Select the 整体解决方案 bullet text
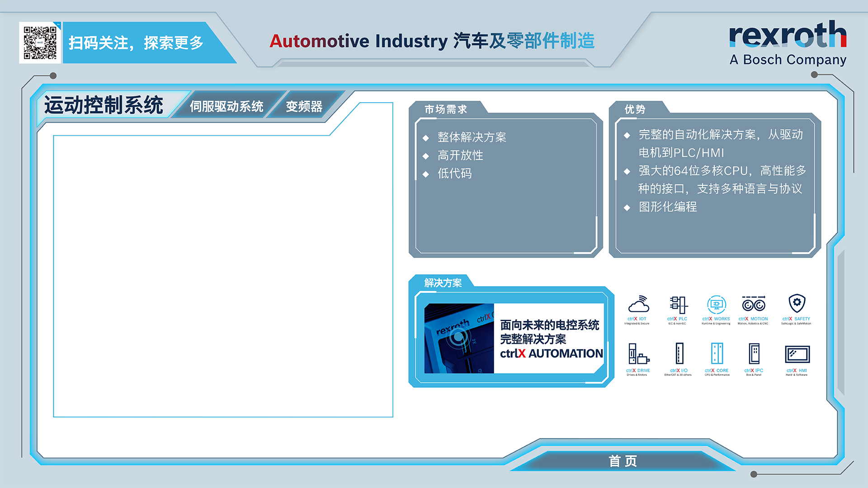The width and height of the screenshot is (868, 488). [x=472, y=137]
